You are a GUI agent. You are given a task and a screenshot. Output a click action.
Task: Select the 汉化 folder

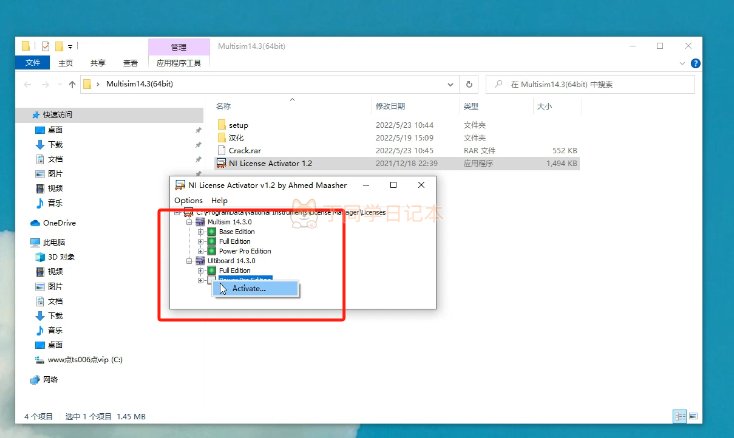click(x=236, y=138)
